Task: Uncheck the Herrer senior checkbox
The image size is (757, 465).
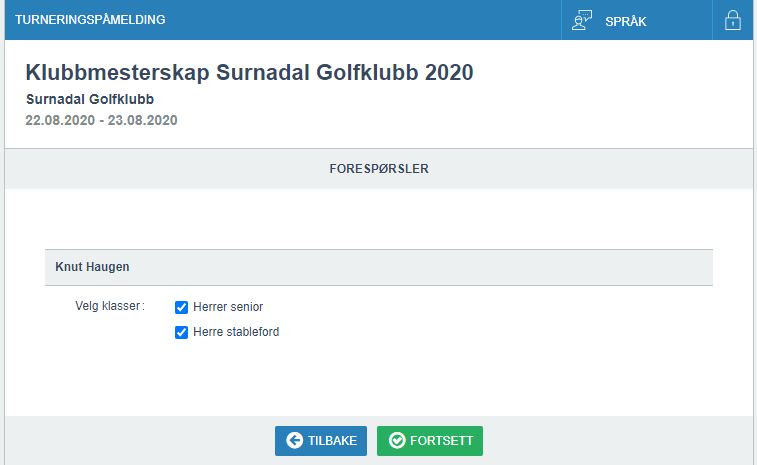Action: point(182,308)
